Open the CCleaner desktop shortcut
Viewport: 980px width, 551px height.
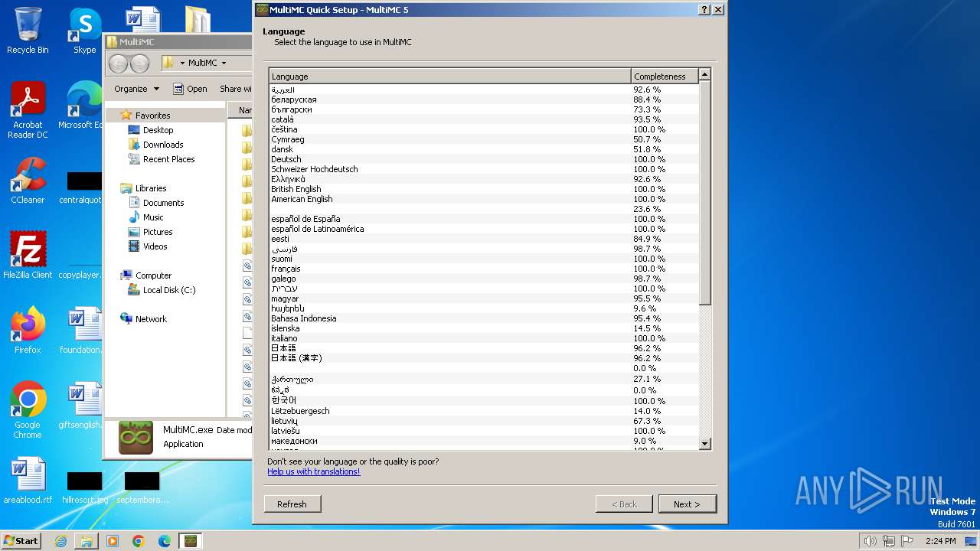[x=28, y=181]
